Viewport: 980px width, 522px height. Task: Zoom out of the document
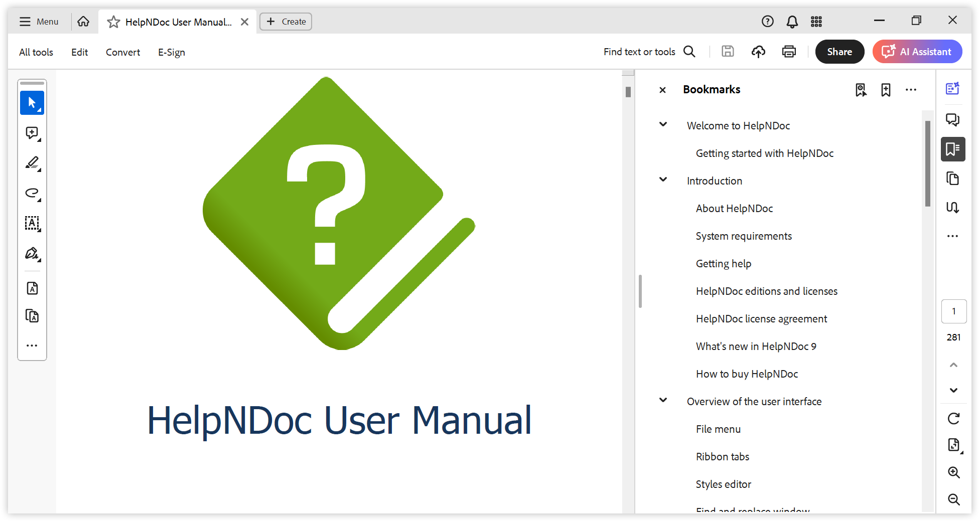(954, 499)
